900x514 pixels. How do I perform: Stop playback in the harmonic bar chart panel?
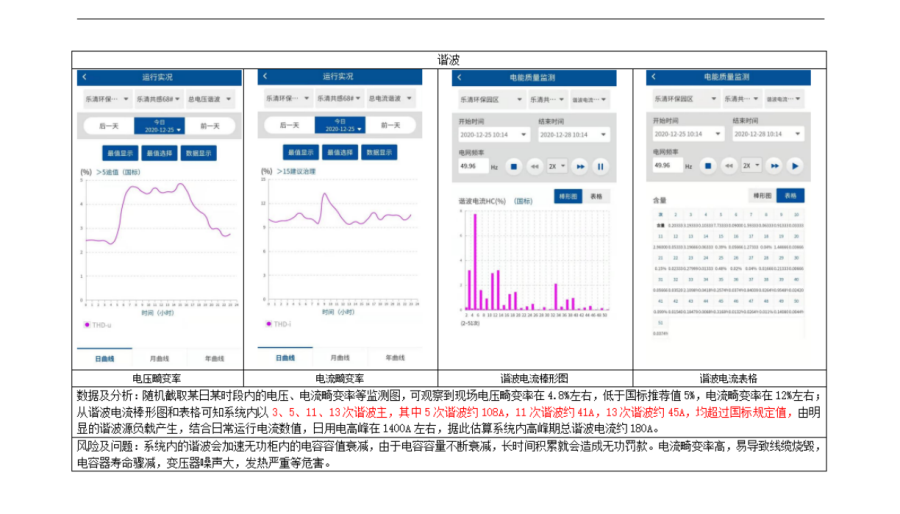pyautogui.click(x=513, y=166)
